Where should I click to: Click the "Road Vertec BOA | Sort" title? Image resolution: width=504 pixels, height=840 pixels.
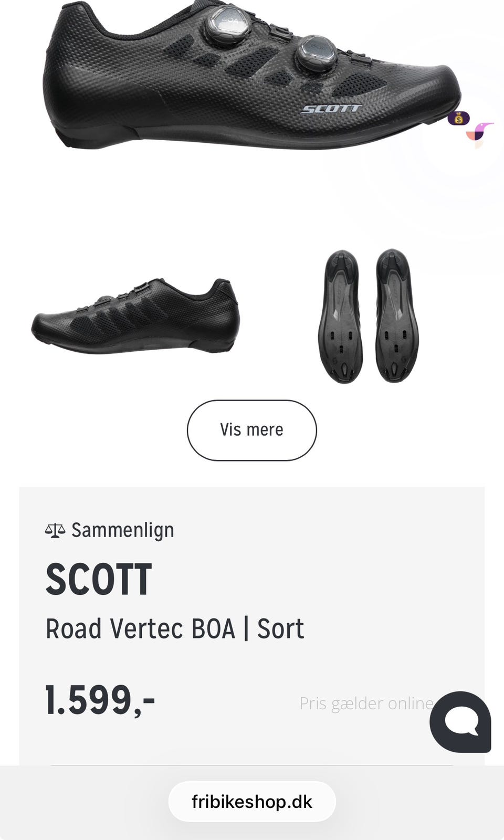(175, 628)
